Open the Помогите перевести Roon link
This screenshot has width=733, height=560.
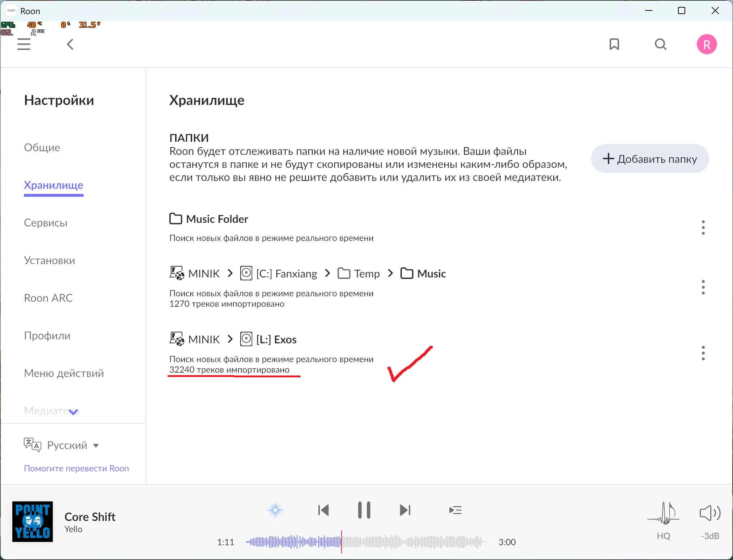click(76, 468)
